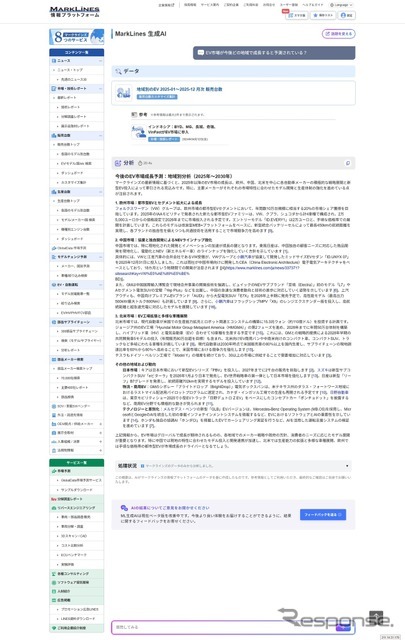Open 各種コンサルティング in the service list

(x=73, y=573)
